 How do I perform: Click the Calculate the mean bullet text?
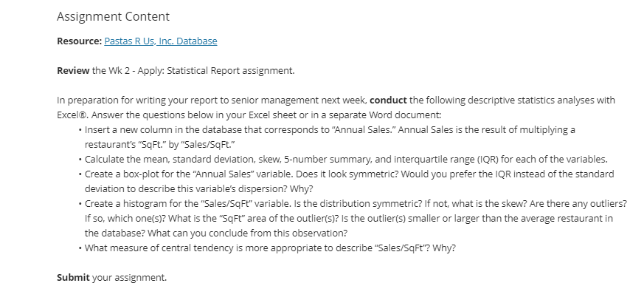(x=346, y=160)
